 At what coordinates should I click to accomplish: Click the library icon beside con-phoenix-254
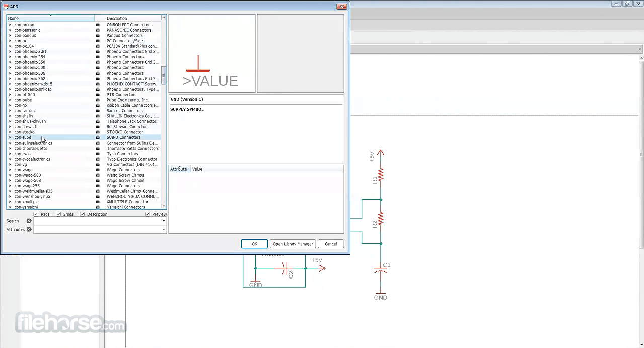(98, 57)
